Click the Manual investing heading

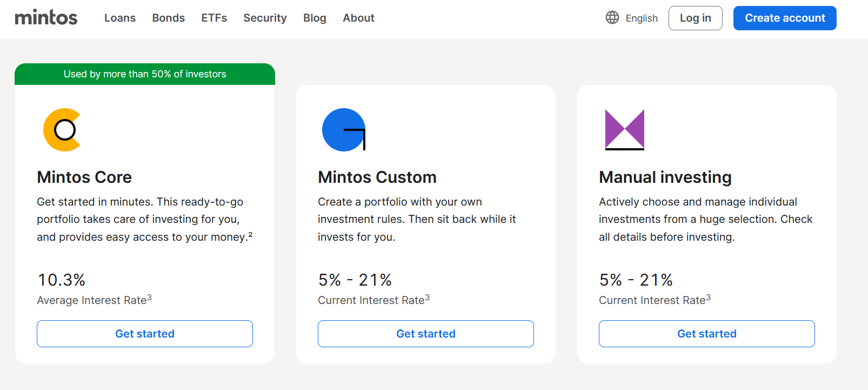point(665,177)
